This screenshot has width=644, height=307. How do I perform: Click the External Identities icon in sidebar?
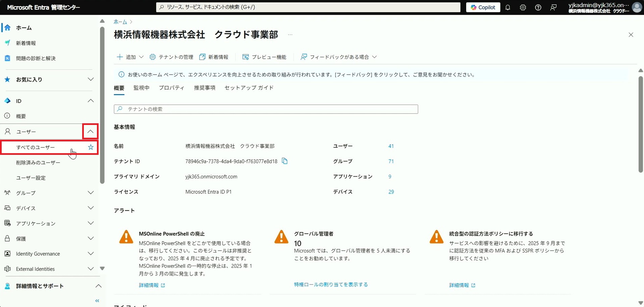point(7,269)
